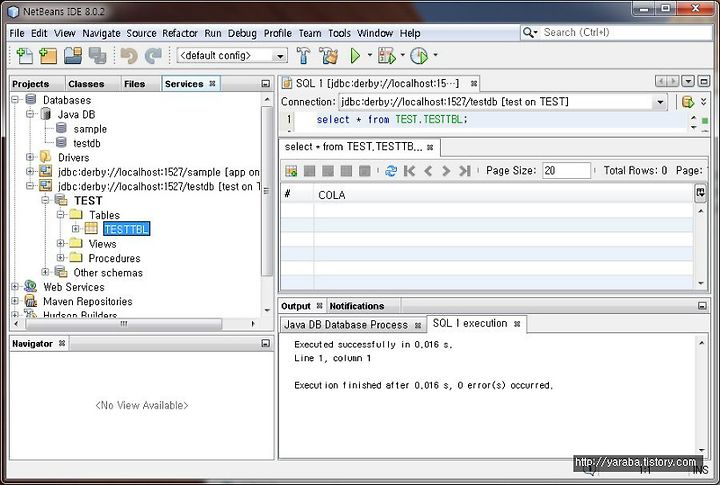Viewport: 720px width, 485px height.
Task: Minimize the Services panel group
Action: (x=265, y=84)
